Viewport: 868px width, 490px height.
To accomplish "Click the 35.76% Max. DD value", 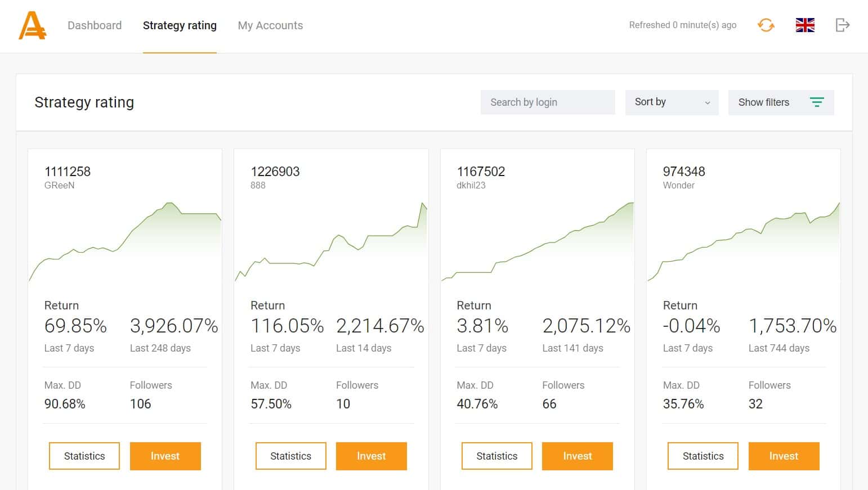I will (683, 404).
